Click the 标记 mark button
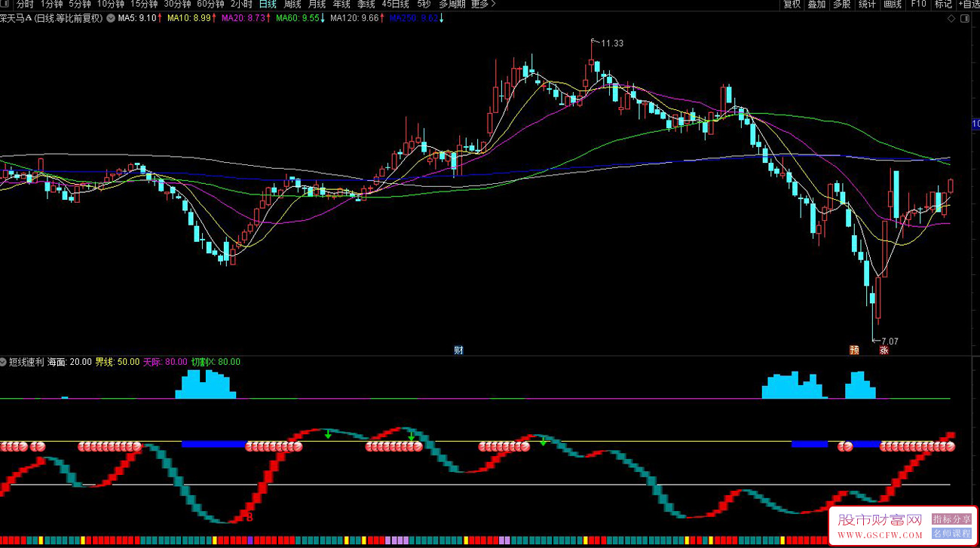The height and width of the screenshot is (548, 980). 943,5
